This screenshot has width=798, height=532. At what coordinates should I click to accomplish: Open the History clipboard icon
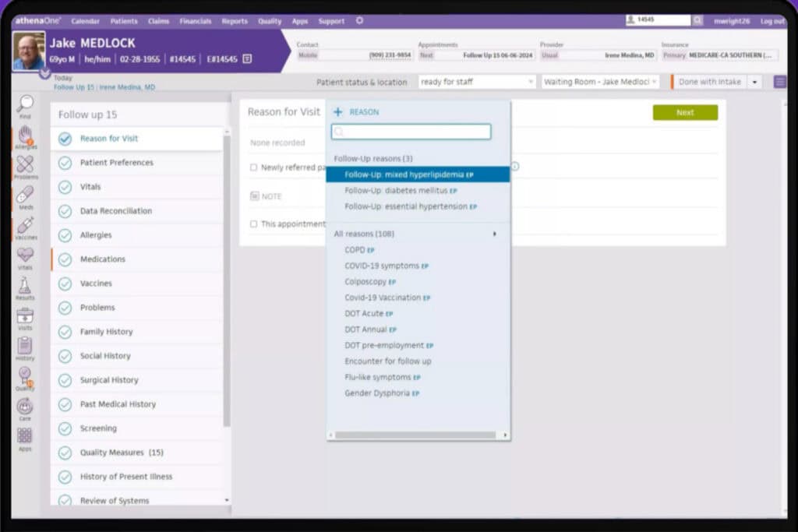tap(25, 347)
